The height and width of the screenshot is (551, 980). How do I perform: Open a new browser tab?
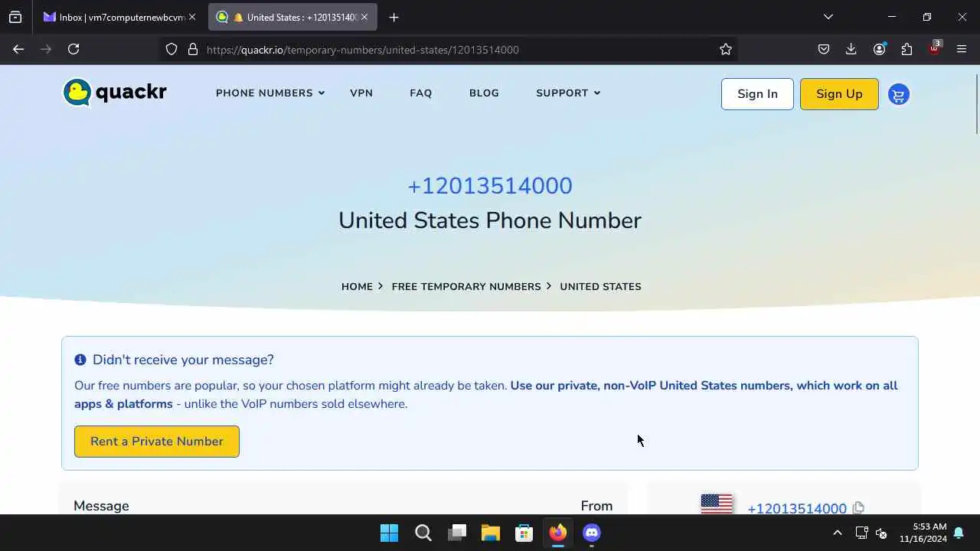pyautogui.click(x=394, y=17)
